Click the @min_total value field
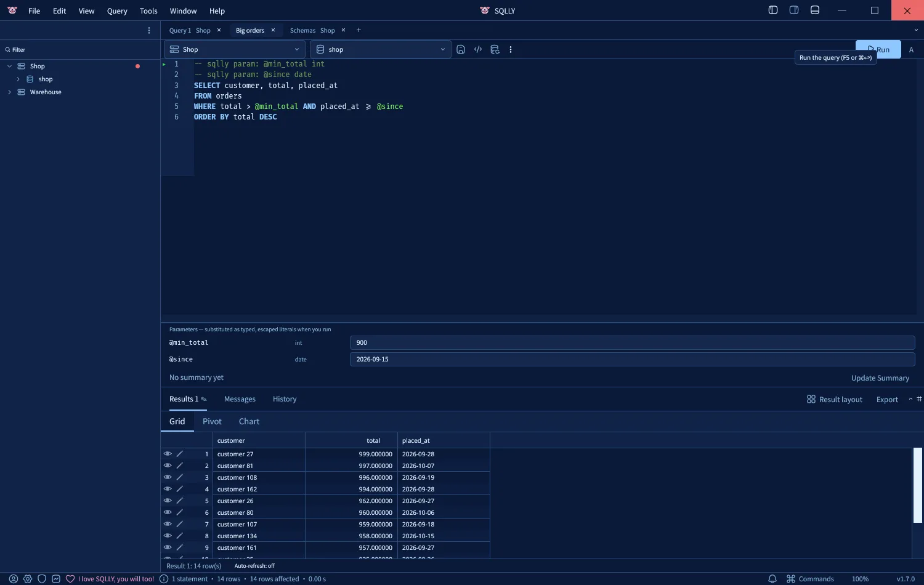 coord(632,342)
